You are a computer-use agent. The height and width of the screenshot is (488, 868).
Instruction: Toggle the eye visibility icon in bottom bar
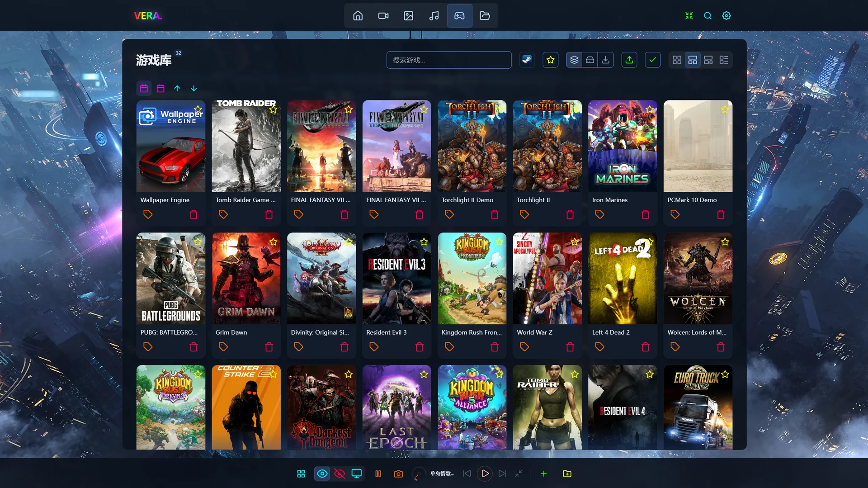pos(322,474)
